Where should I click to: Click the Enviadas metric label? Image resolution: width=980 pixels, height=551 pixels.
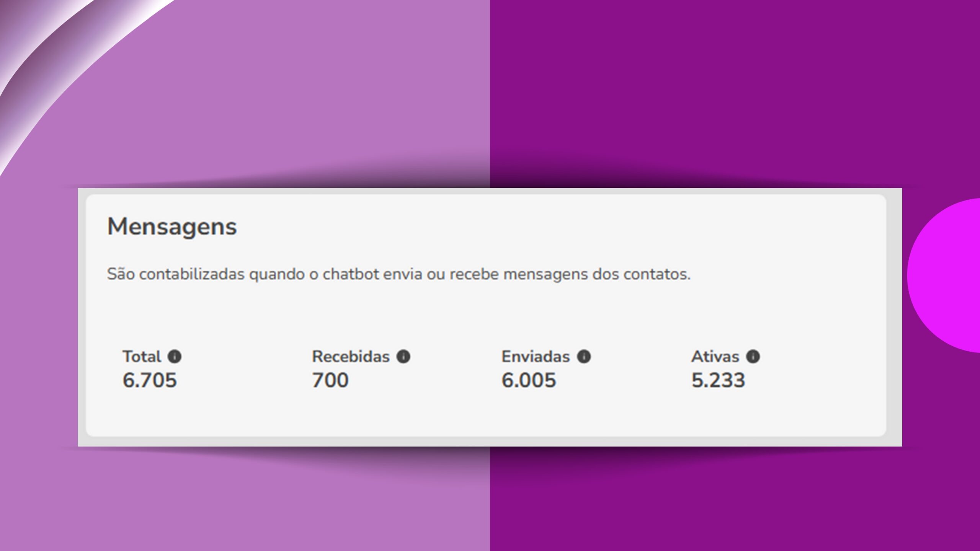click(x=536, y=357)
